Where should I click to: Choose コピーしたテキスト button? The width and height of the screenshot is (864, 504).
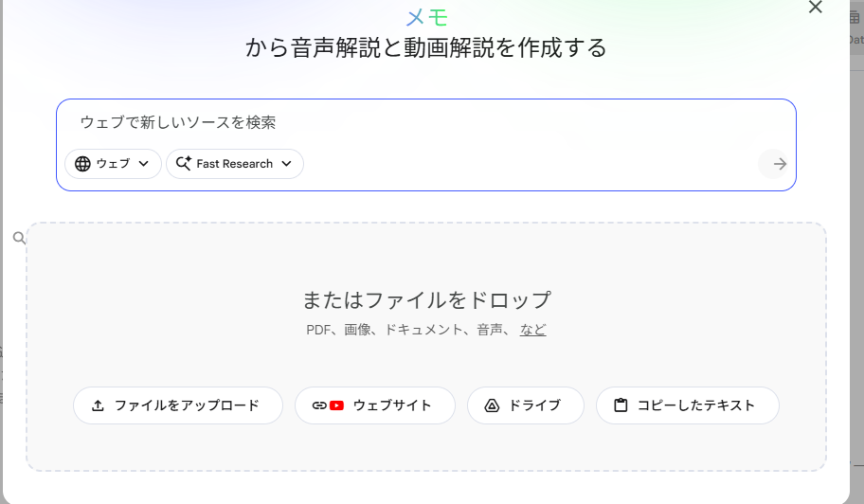coord(688,405)
